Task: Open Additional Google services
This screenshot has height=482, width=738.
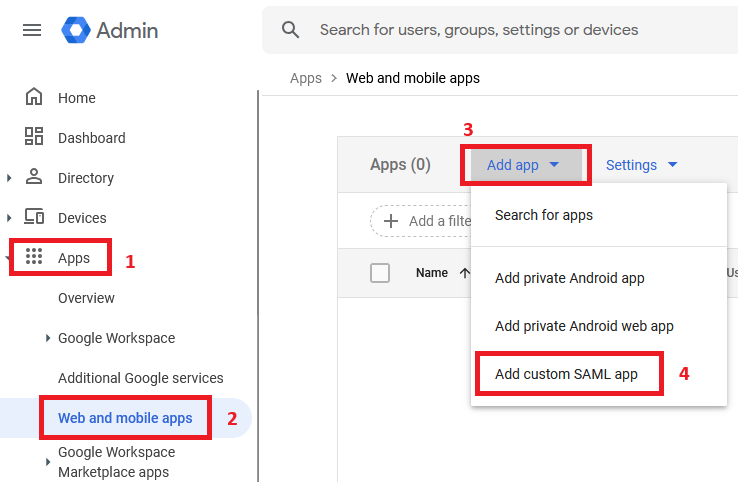Action: coord(141,378)
